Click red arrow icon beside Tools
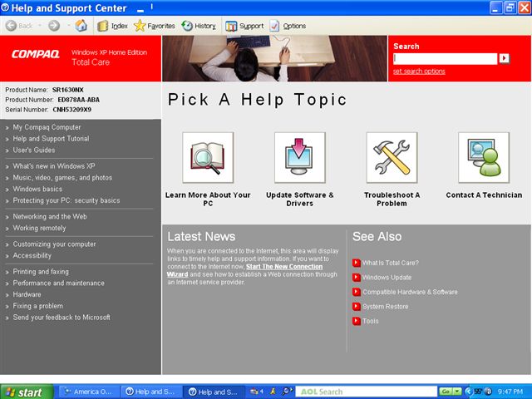The height and width of the screenshot is (399, 532). point(357,322)
